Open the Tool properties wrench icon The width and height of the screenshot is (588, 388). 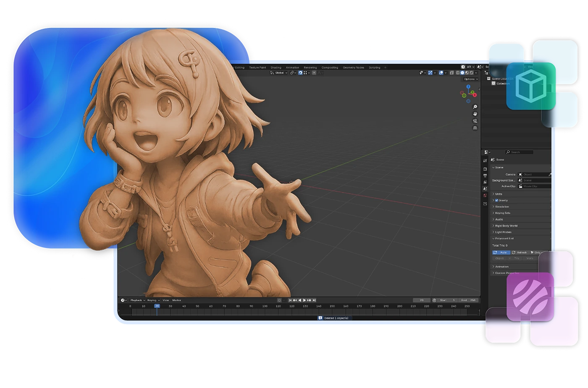[485, 161]
